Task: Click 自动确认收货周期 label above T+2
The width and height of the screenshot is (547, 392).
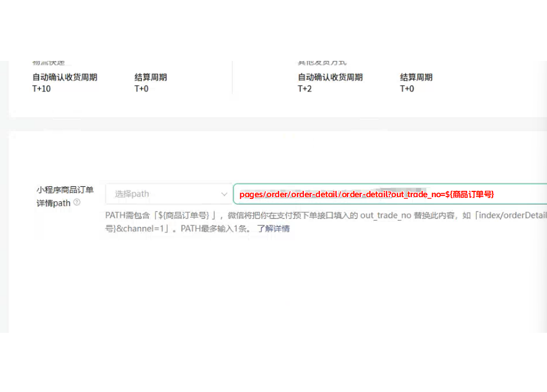Action: pos(330,78)
